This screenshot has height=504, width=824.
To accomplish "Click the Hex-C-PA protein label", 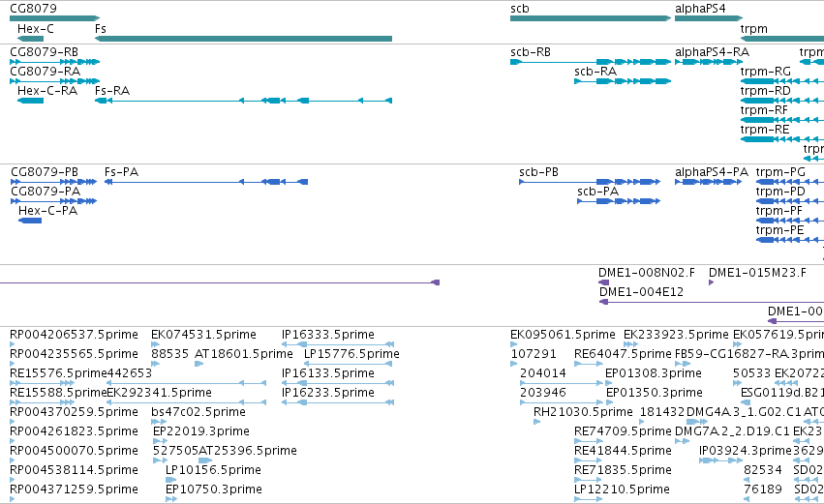I will click(47, 211).
